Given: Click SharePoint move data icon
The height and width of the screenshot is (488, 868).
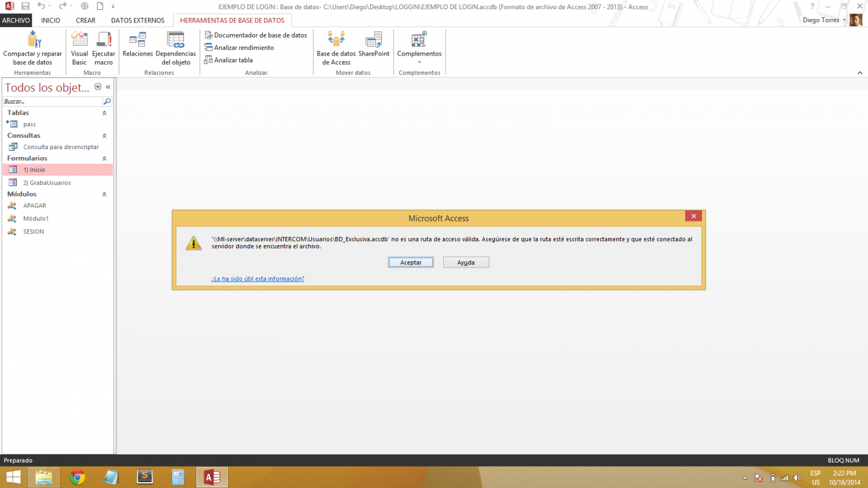Looking at the screenshot, I should point(374,45).
